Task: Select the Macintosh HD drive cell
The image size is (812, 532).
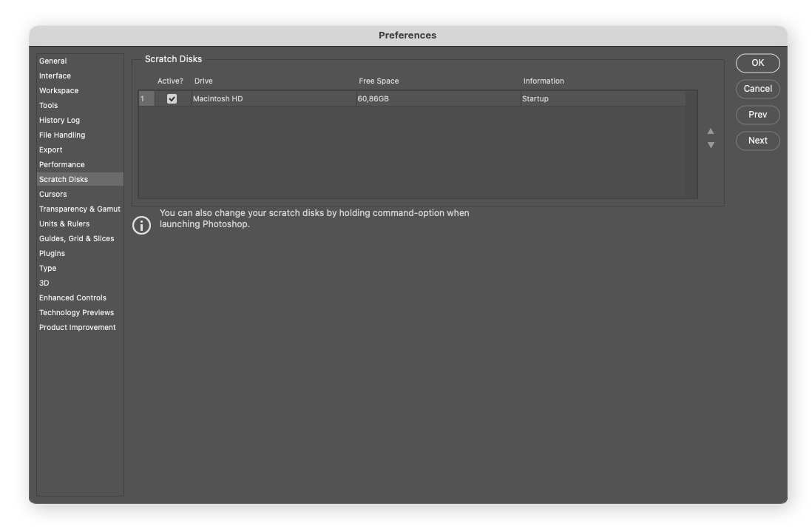Action: tap(274, 98)
